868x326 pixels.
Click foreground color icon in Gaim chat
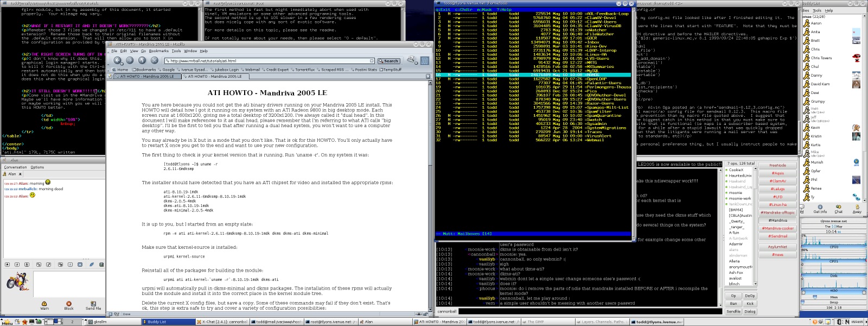(71, 265)
